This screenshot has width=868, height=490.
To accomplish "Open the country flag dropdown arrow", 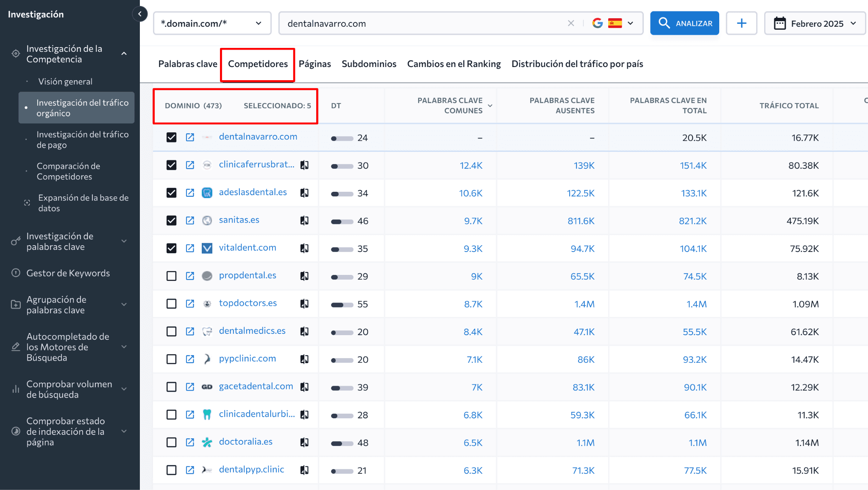I will [630, 23].
